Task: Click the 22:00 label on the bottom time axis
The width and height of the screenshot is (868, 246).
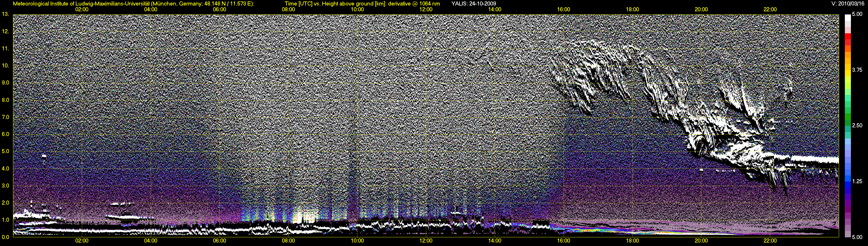Action: click(x=770, y=241)
